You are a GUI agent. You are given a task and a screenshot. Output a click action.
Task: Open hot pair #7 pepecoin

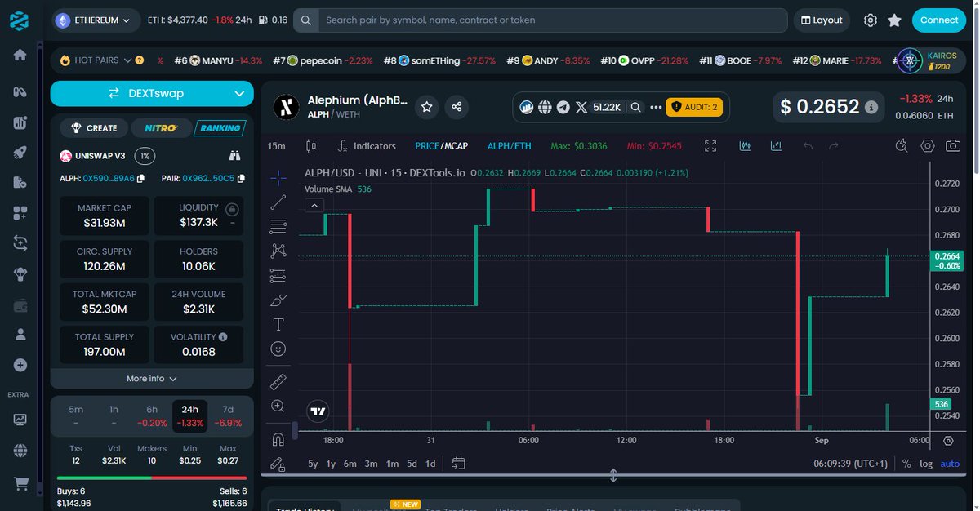tap(323, 60)
